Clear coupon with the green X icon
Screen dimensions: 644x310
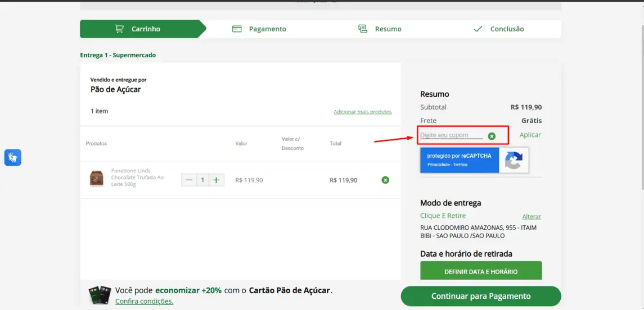(x=492, y=136)
